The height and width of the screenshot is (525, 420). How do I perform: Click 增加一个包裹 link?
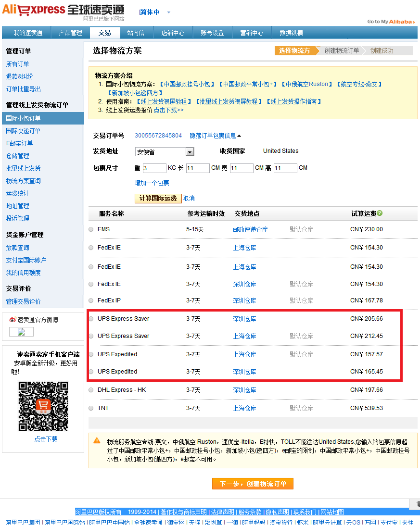[152, 183]
